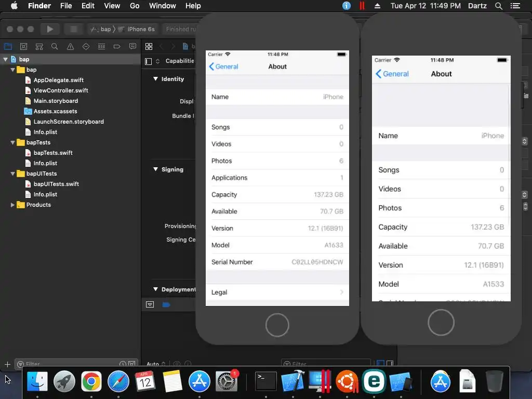Screen dimensions: 532x399
Task: Open the Window menu
Action: pos(162,6)
